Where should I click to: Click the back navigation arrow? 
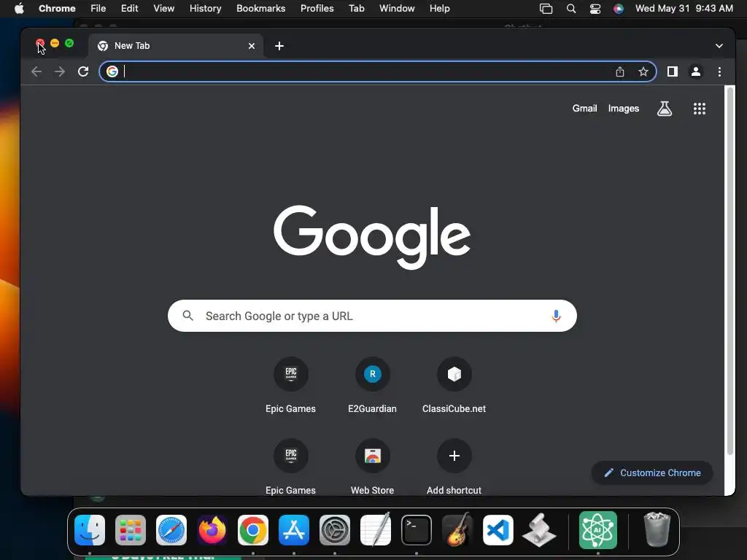click(x=36, y=71)
